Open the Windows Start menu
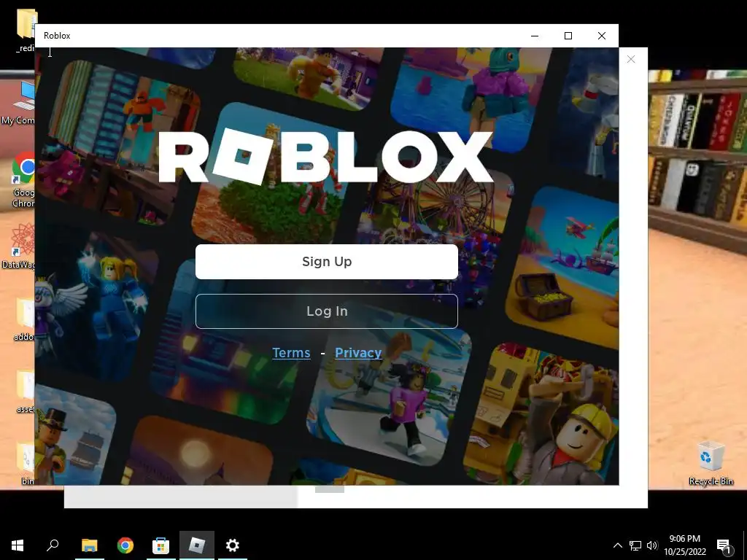Image resolution: width=747 pixels, height=560 pixels. [x=18, y=545]
